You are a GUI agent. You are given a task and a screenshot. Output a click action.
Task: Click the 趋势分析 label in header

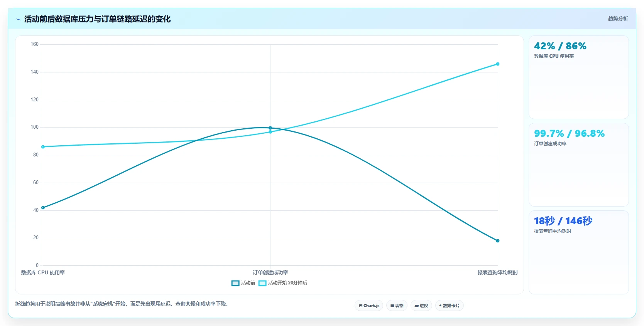(x=618, y=18)
